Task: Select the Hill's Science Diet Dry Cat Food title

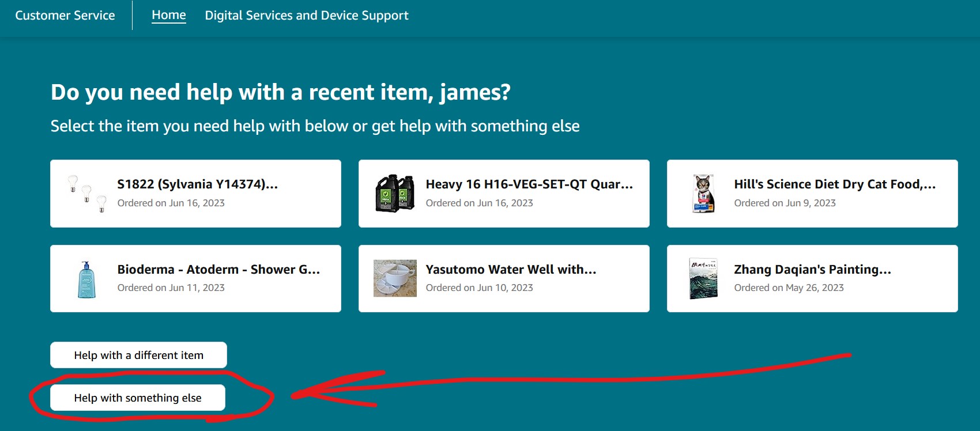Action: pyautogui.click(x=835, y=184)
